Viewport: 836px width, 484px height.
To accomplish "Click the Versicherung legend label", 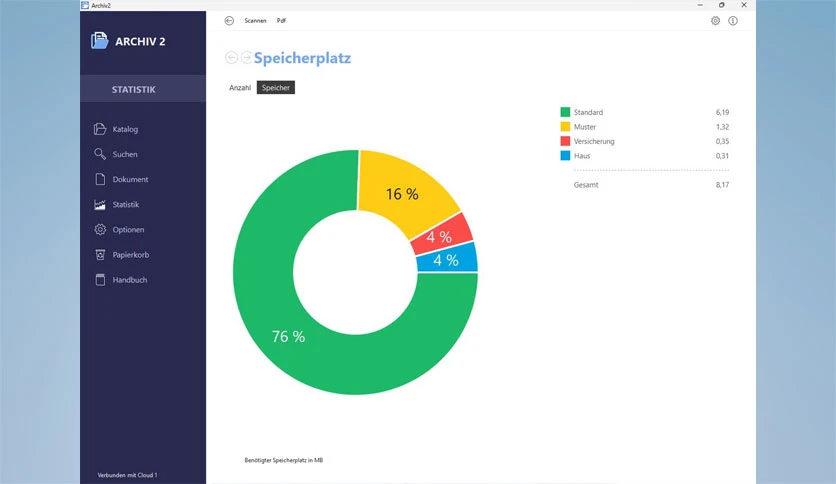I will (594, 141).
